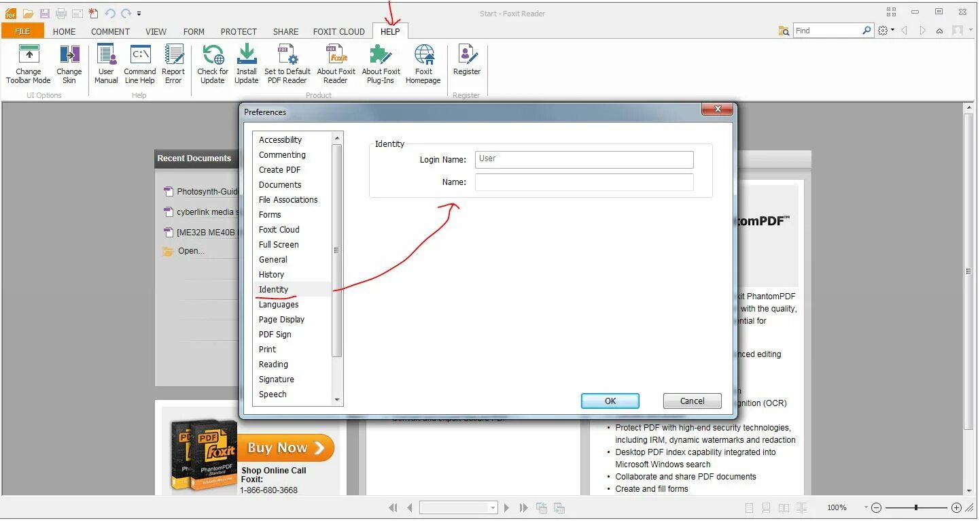Choose Languages in Preferences list

[x=279, y=305]
